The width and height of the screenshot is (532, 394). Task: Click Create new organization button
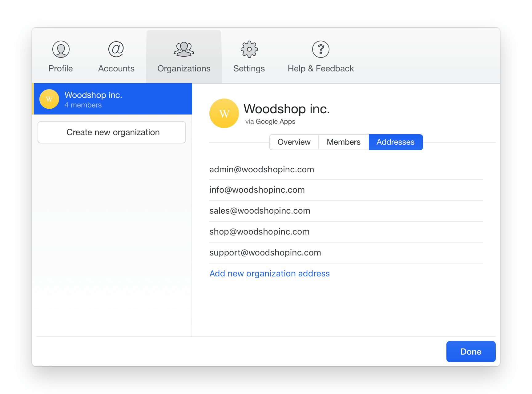(112, 132)
